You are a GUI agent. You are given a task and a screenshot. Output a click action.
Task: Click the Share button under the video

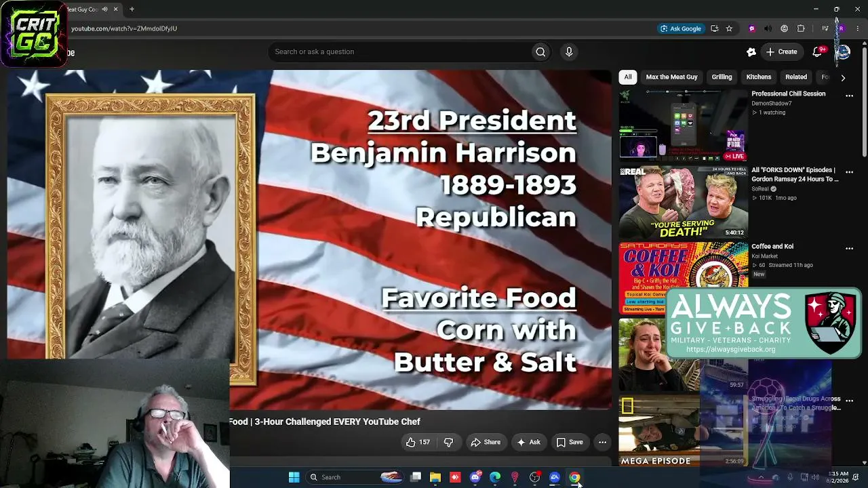tap(486, 442)
